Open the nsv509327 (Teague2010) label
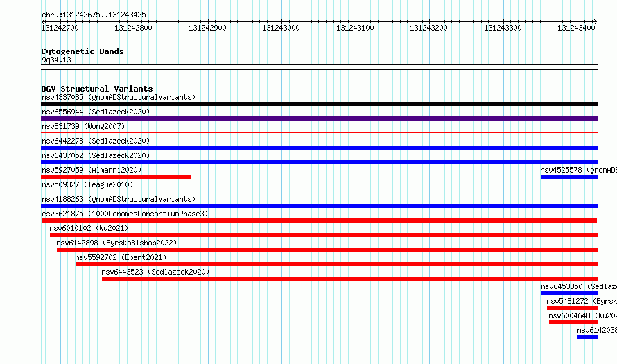Viewport: 617px width, 364px height. [87, 184]
